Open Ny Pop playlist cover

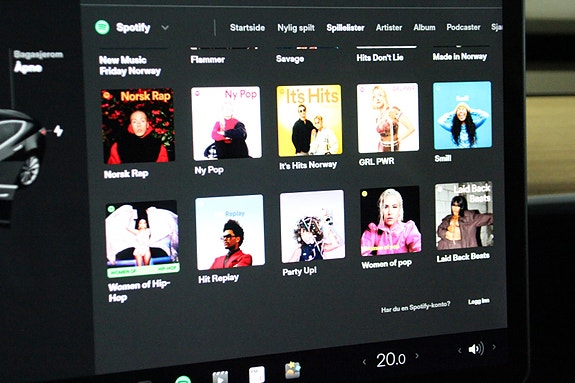click(226, 123)
